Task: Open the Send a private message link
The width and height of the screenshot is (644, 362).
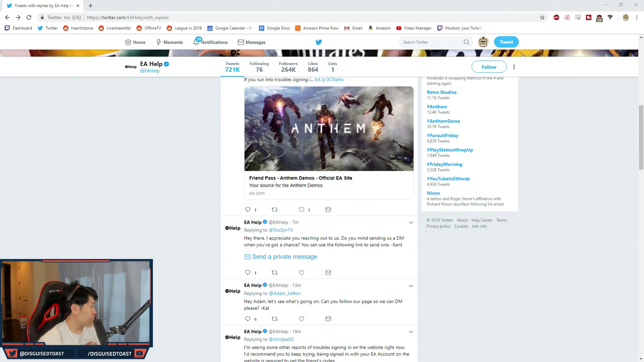Action: [x=281, y=257]
